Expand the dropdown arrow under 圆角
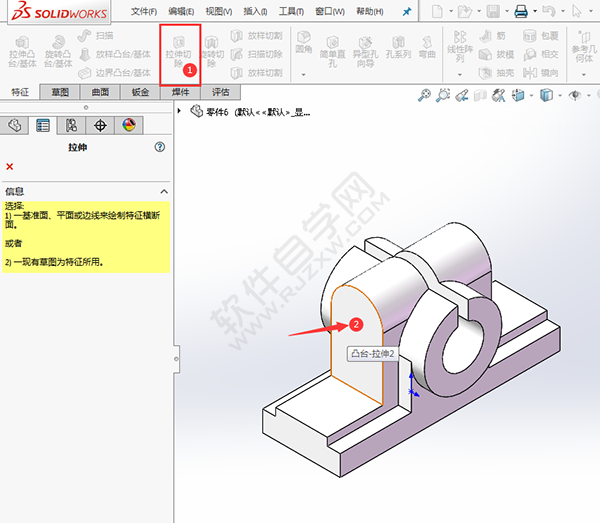This screenshot has width=600, height=523. [x=303, y=75]
